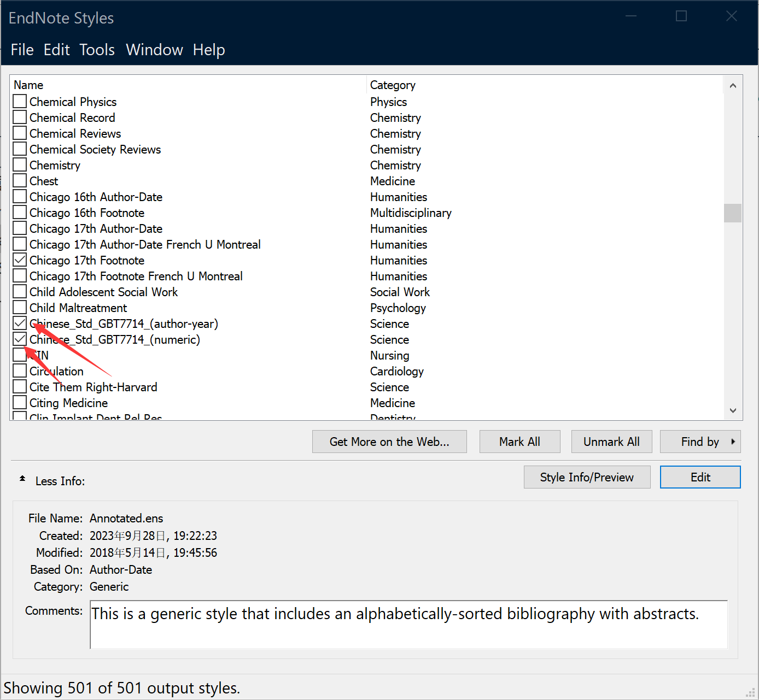Screen dimensions: 759x700
Task: Click the Comments text field
Action: pyautogui.click(x=408, y=625)
